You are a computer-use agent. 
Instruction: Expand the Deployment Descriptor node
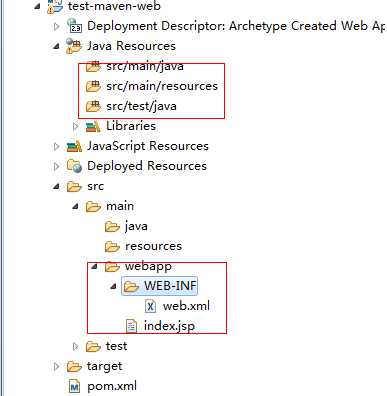pos(57,26)
